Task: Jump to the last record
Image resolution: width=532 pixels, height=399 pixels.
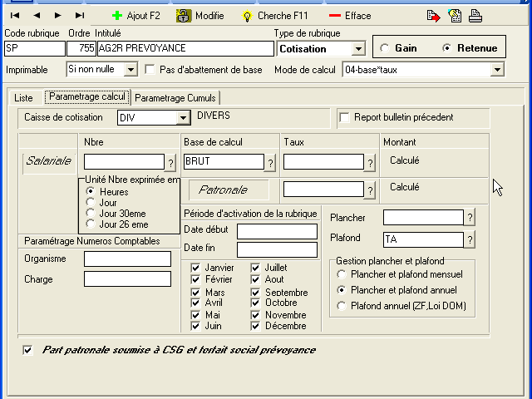Action: pos(80,16)
